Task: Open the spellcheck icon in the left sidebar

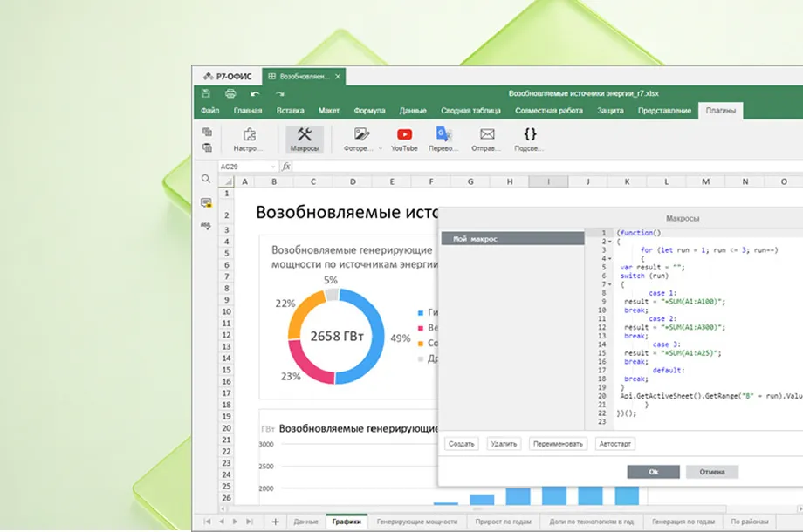Action: [206, 226]
